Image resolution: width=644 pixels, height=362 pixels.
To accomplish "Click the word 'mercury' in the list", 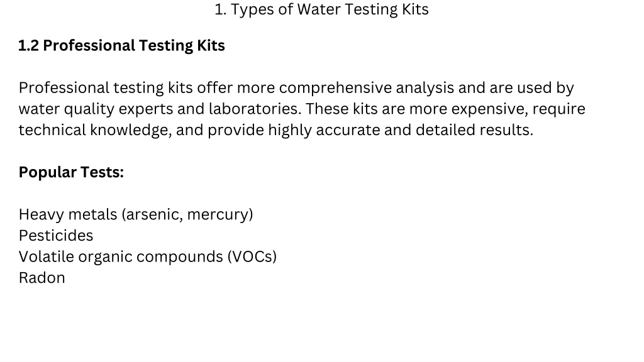I will click(218, 215).
